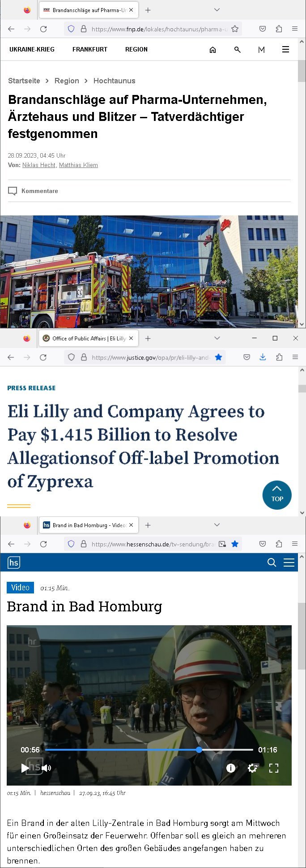
Task: Go back in the fnp.de window
Action: click(11, 29)
